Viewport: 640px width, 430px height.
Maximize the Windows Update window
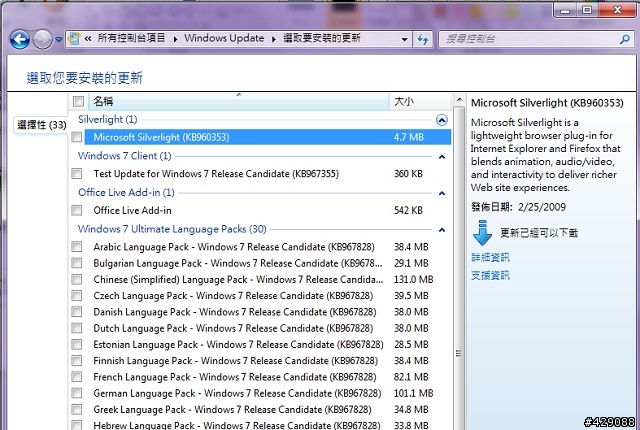pyautogui.click(x=587, y=11)
